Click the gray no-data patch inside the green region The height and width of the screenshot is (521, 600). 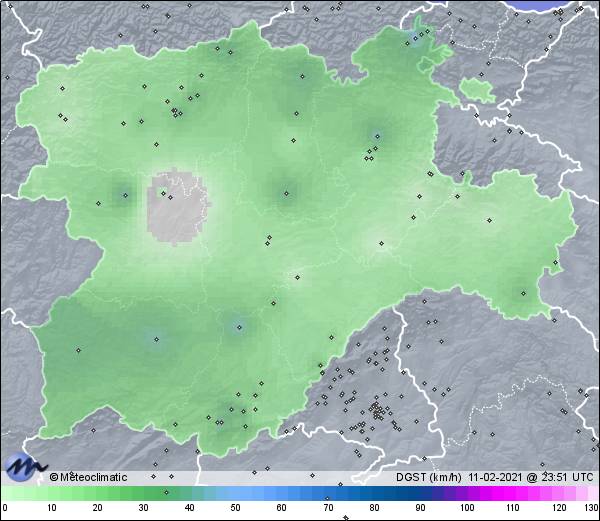pyautogui.click(x=177, y=207)
